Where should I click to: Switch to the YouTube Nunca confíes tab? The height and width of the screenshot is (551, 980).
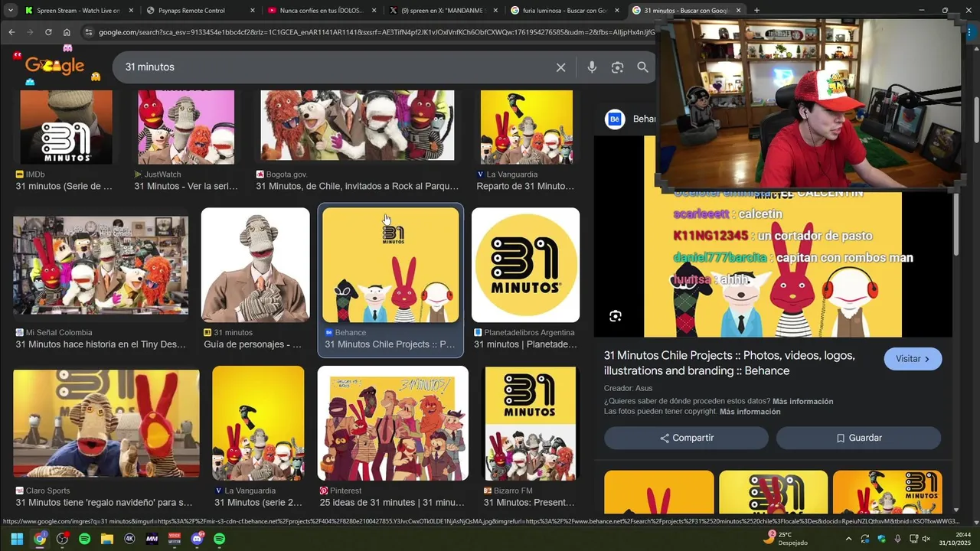pyautogui.click(x=322, y=11)
